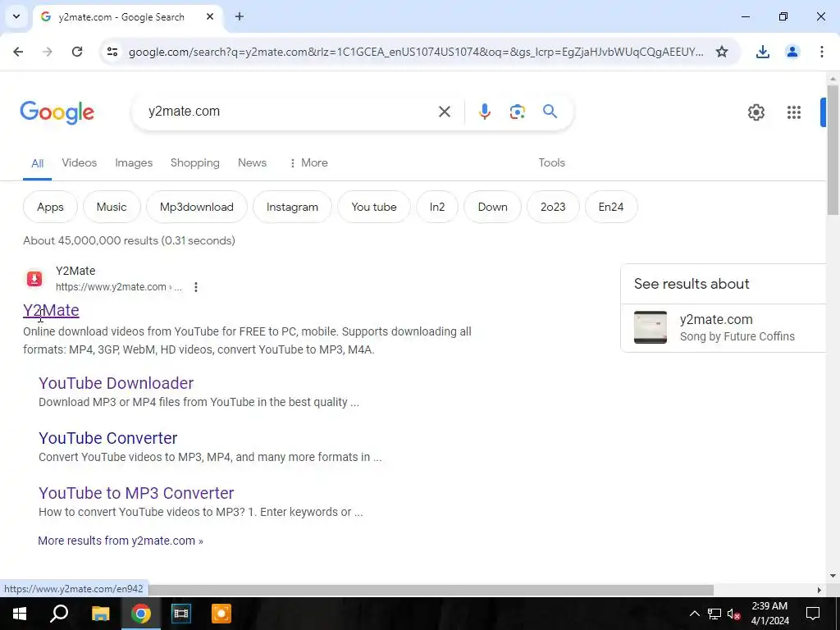This screenshot has width=840, height=630.
Task: Select the Mp3download filter chip
Action: (197, 207)
